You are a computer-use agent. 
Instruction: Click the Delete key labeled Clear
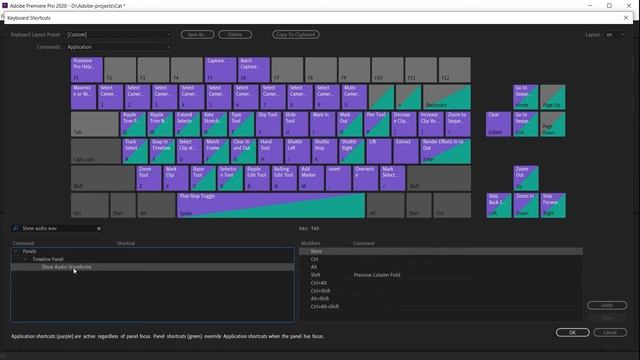pos(498,124)
